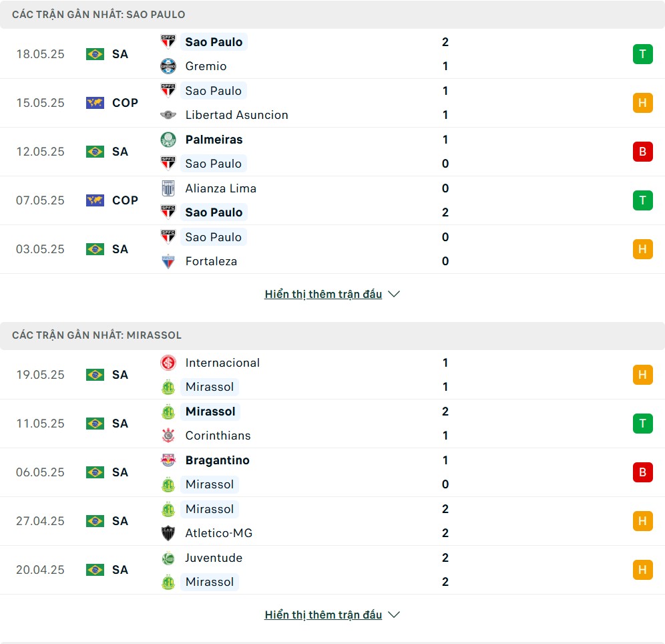Click the Juventude club crest
Image resolution: width=665 pixels, height=644 pixels.
[168, 558]
